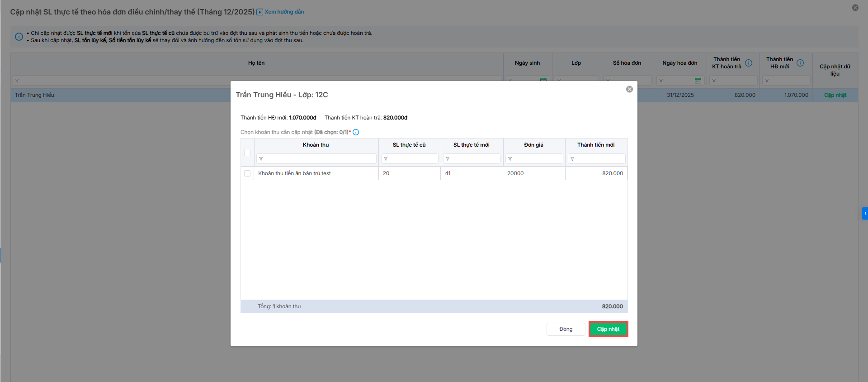Image resolution: width=868 pixels, height=382 pixels.
Task: Click the blue info icon in notice banner
Action: tap(19, 37)
